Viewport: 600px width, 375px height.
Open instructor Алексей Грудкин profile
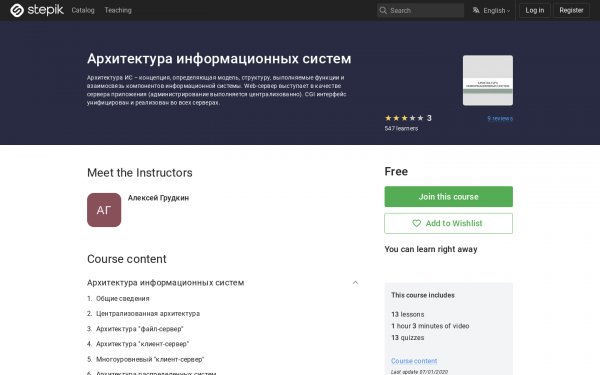[158, 198]
